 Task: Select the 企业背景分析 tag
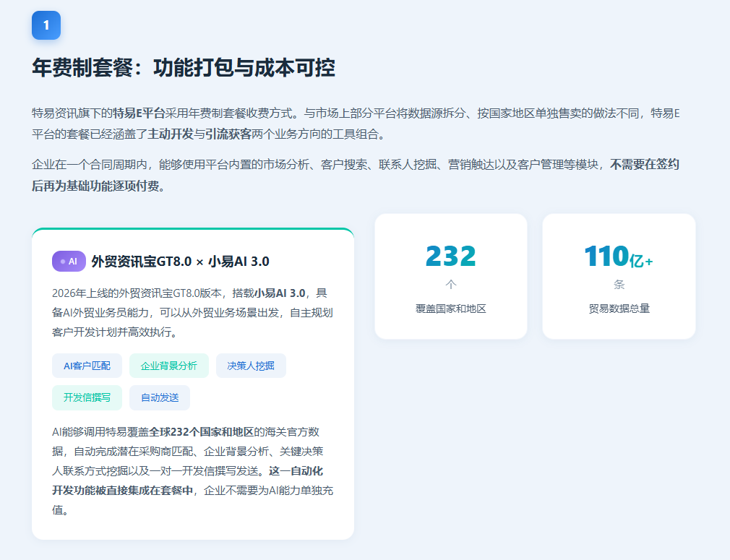(x=169, y=366)
